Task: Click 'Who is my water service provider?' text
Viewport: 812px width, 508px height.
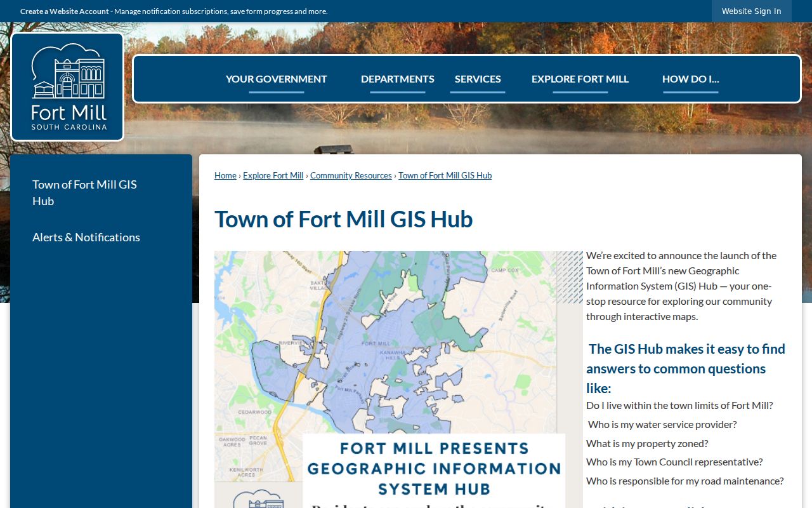Action: click(662, 424)
